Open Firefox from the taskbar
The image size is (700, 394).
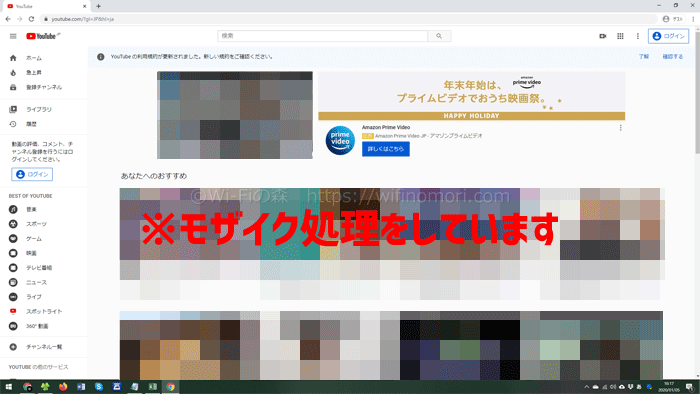tap(63, 387)
